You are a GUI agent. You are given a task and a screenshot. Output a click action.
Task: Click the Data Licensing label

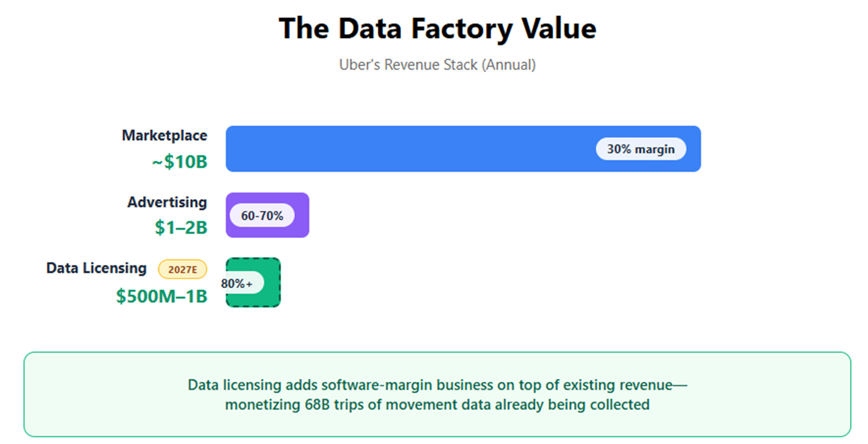click(96, 268)
